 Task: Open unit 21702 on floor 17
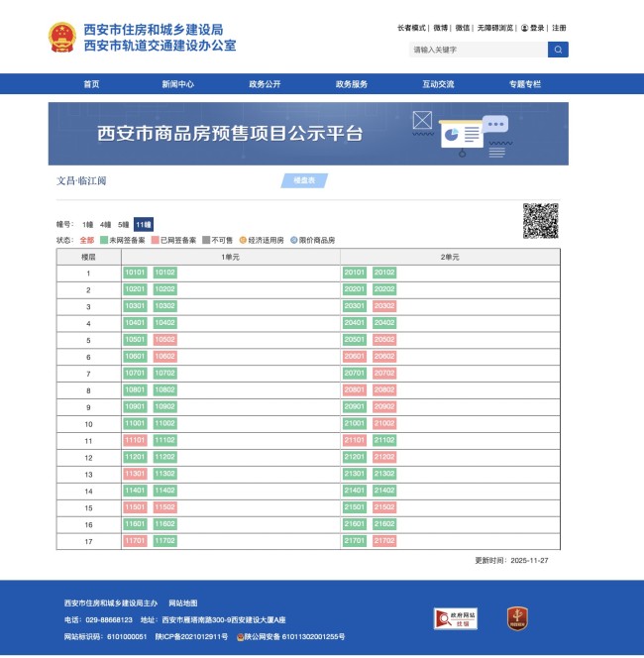tap(384, 541)
